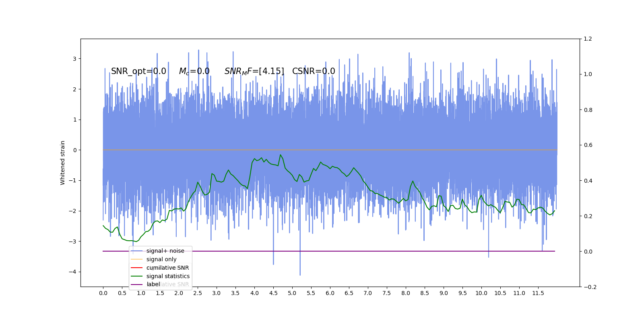Click the 'SNR_MF=[4.15]' annotation text
The height and width of the screenshot is (322, 644).
(254, 71)
